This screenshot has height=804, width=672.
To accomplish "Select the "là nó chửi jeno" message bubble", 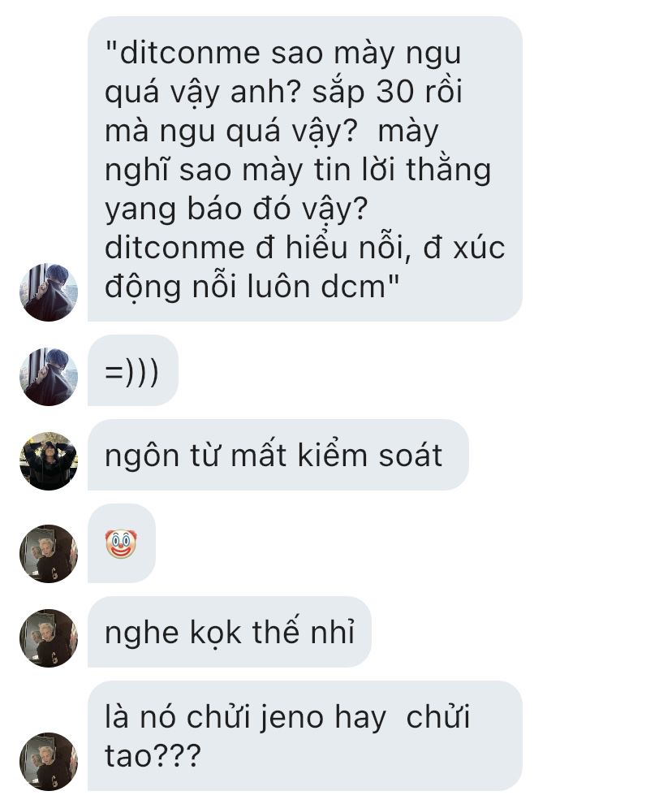I will [305, 736].
